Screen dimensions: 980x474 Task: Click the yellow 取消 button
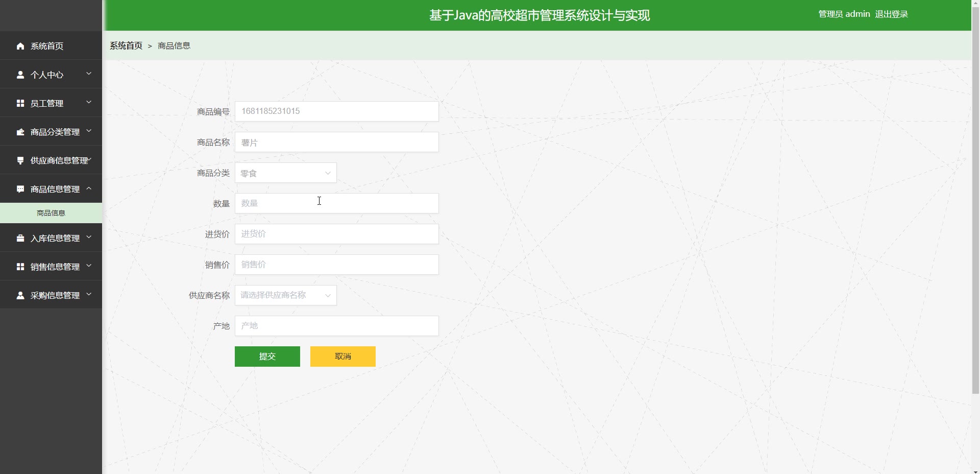coord(343,357)
